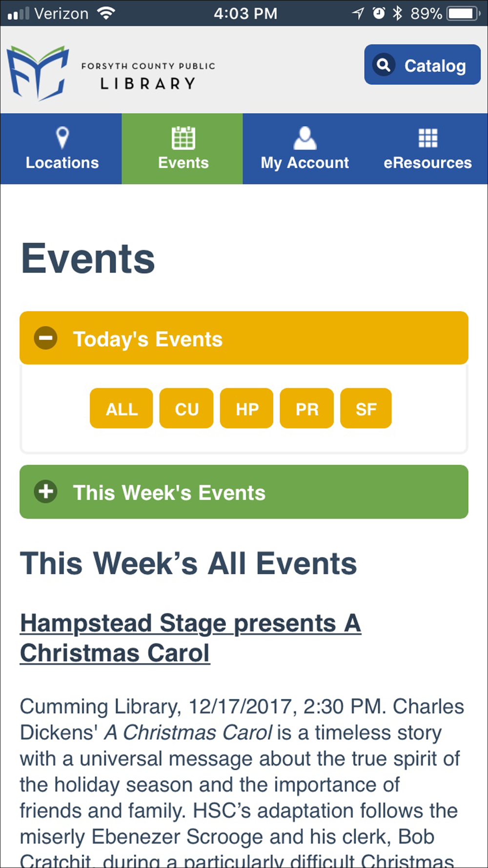Viewport: 488px width, 868px height.
Task: Expand the This Week's Events section
Action: (x=244, y=492)
